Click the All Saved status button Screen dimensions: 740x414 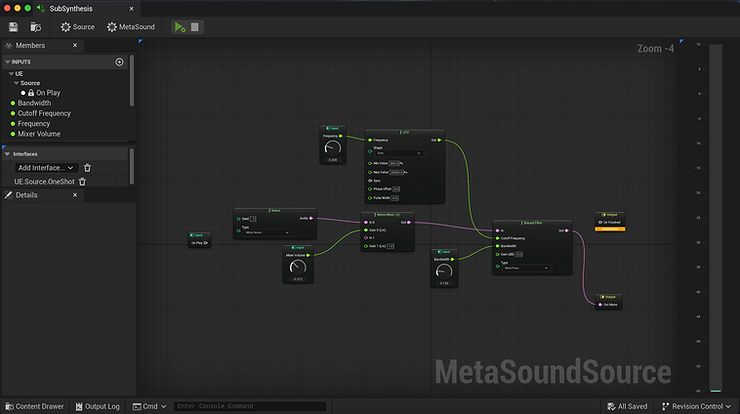click(x=627, y=406)
